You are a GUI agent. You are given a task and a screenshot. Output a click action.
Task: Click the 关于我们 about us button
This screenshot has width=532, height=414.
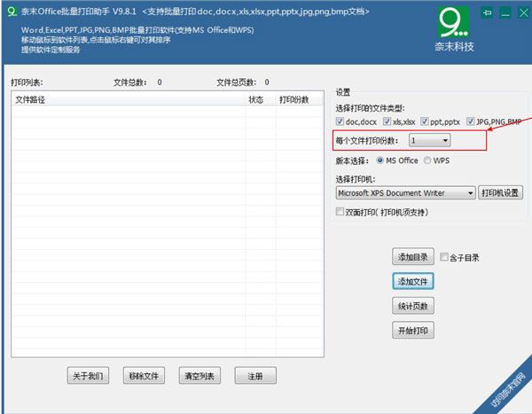point(88,376)
